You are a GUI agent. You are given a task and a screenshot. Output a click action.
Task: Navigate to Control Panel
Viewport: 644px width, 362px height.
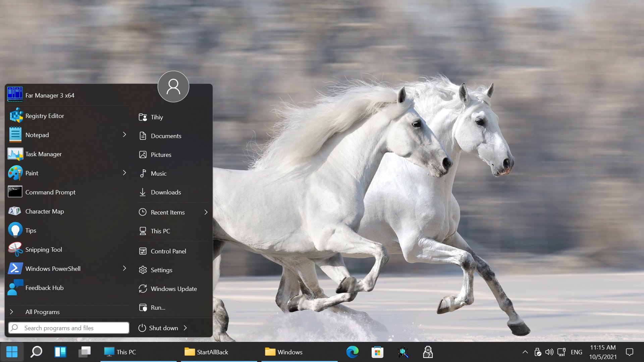tap(168, 251)
